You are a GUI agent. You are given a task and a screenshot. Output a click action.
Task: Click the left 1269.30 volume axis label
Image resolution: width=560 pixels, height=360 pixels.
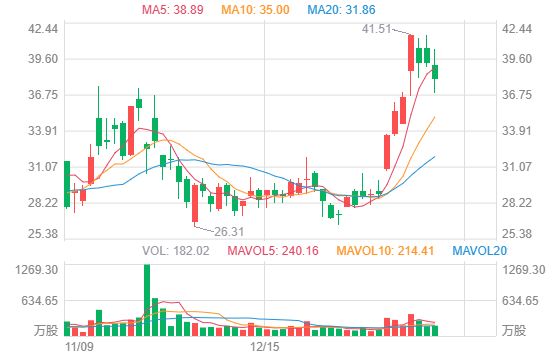36,270
